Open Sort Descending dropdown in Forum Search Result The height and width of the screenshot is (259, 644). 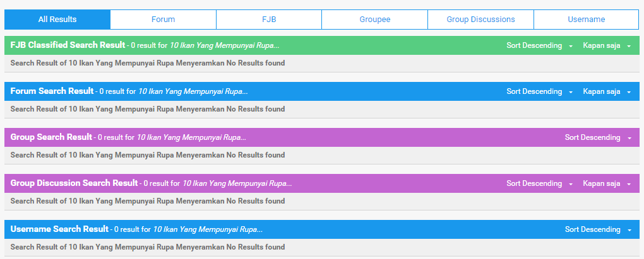point(539,92)
